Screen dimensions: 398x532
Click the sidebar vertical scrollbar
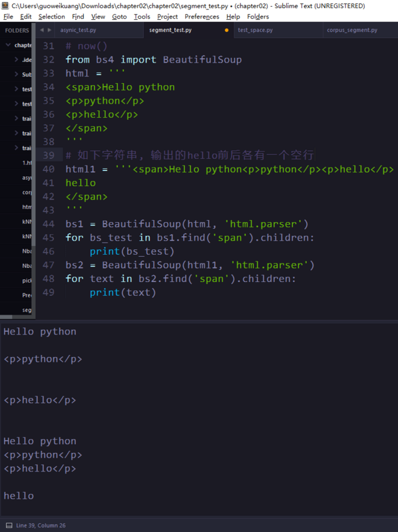pyautogui.click(x=34, y=135)
